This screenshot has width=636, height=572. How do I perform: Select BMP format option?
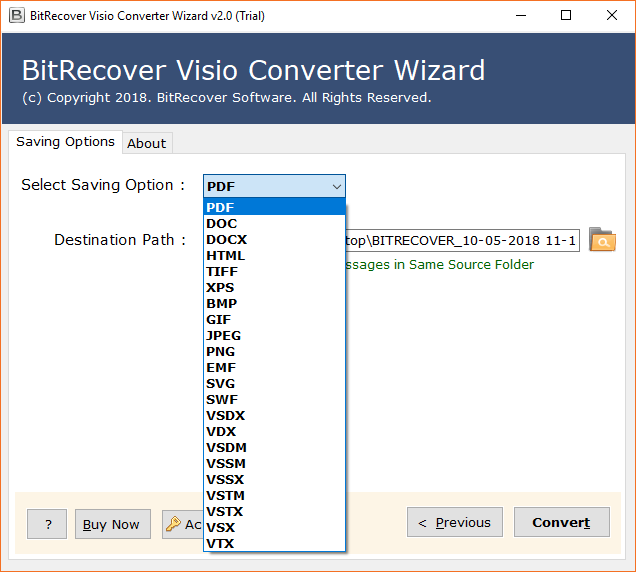point(274,303)
